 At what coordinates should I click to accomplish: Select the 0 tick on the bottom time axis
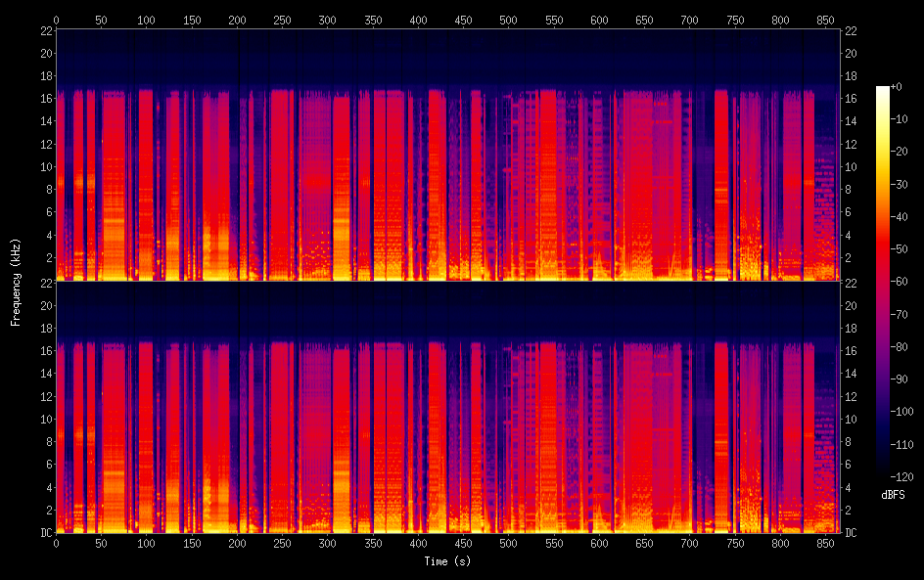[x=56, y=543]
